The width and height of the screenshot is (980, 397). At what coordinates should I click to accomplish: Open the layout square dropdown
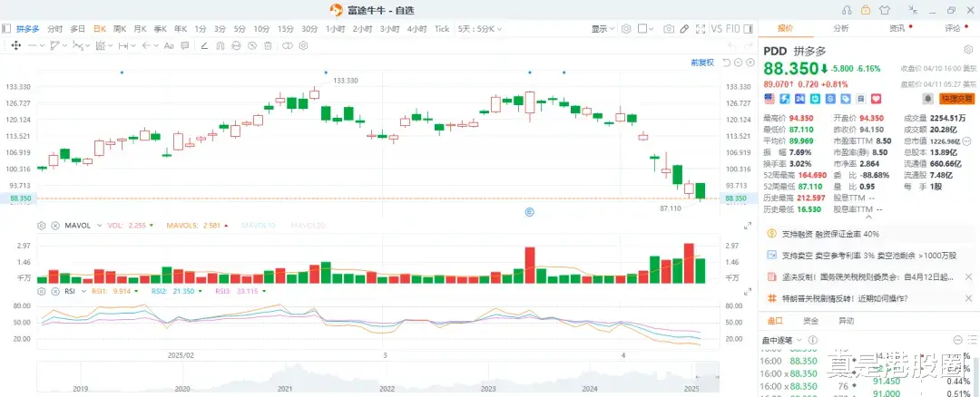(646, 29)
